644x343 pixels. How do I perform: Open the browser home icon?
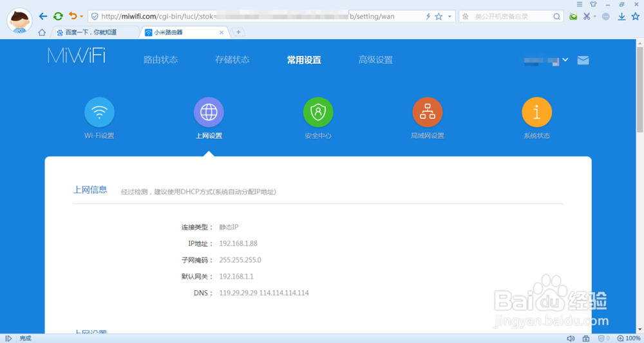41,32
